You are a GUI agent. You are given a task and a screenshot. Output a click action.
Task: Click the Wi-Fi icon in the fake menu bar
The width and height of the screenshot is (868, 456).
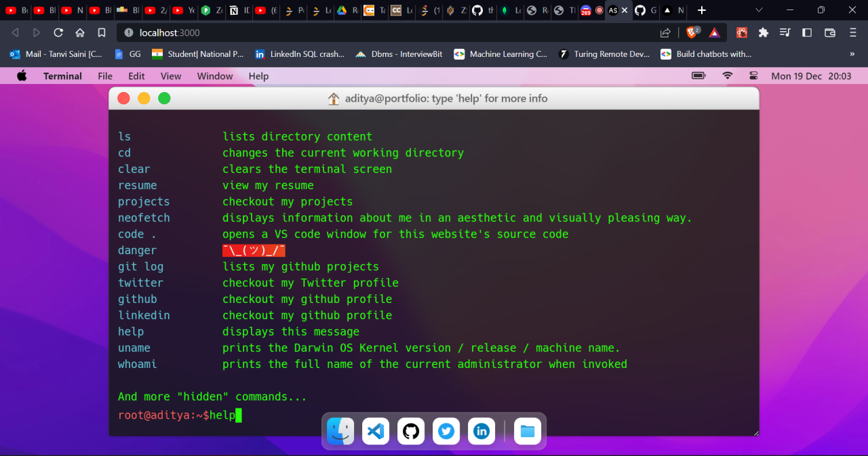(728, 76)
